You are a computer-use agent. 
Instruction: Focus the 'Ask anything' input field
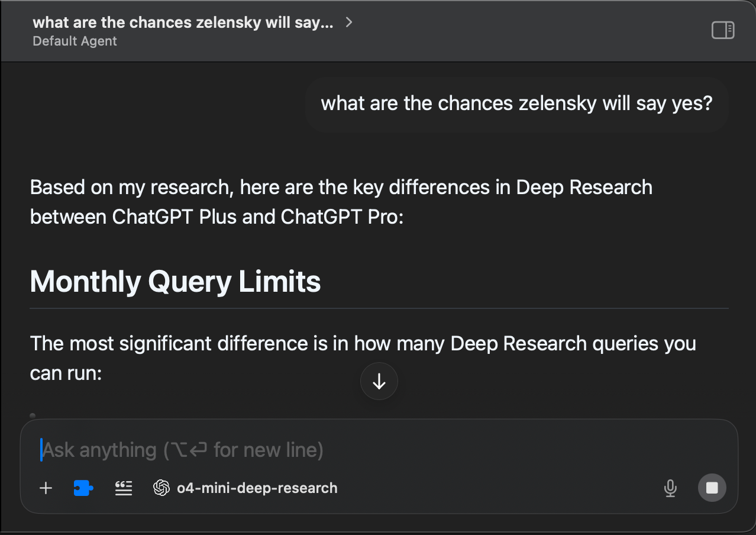pyautogui.click(x=379, y=450)
